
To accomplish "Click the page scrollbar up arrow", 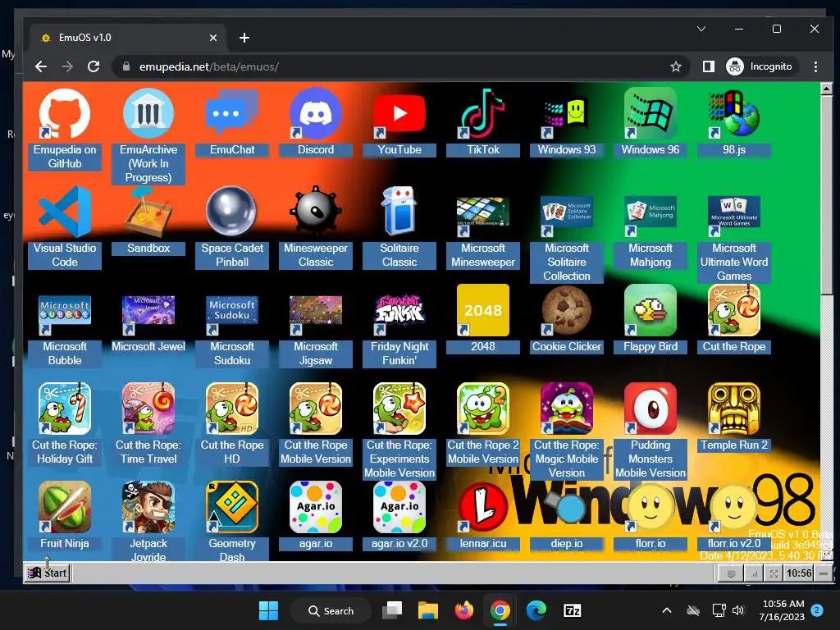I will [827, 89].
